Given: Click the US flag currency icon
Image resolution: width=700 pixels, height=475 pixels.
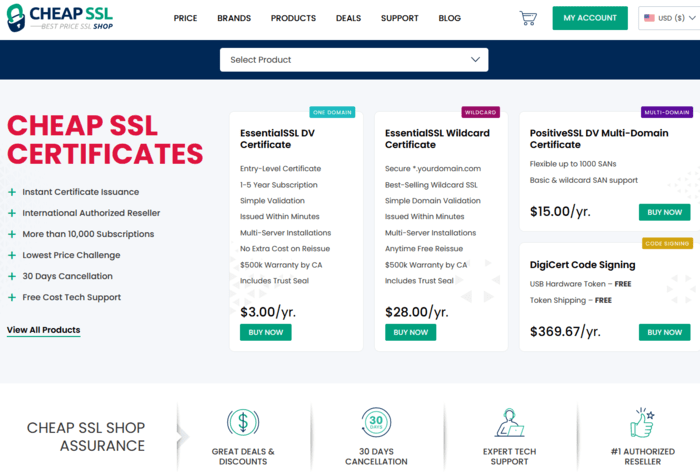Looking at the screenshot, I should pos(649,18).
